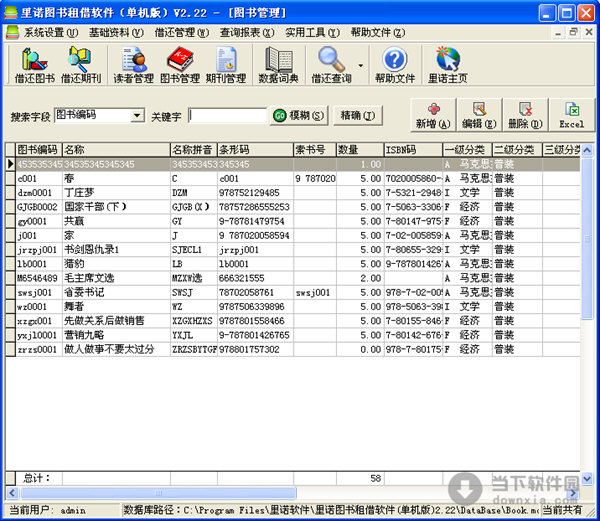The width and height of the screenshot is (600, 521).
Task: Open 借还查询 magnifier icon
Action: pos(331,65)
